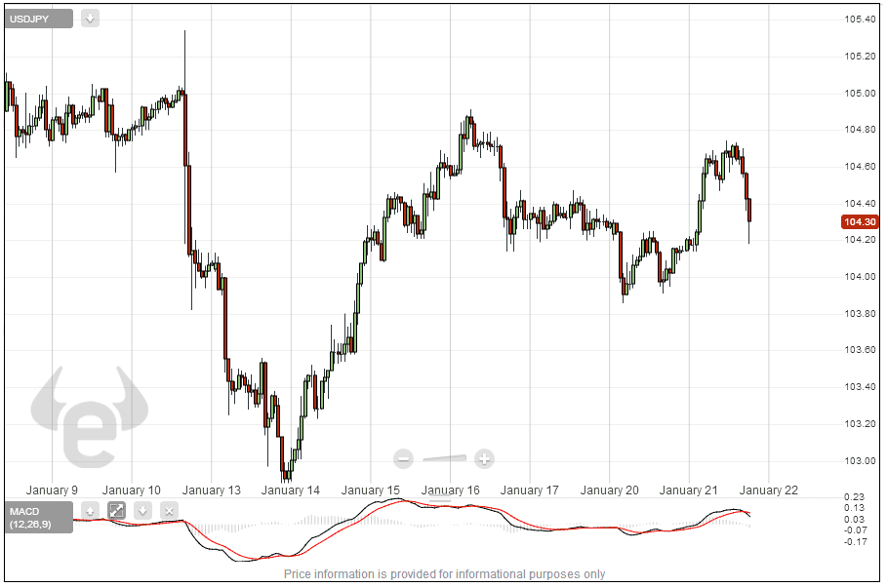Click the 105.40 price axis label
888x588 pixels.
click(x=860, y=20)
